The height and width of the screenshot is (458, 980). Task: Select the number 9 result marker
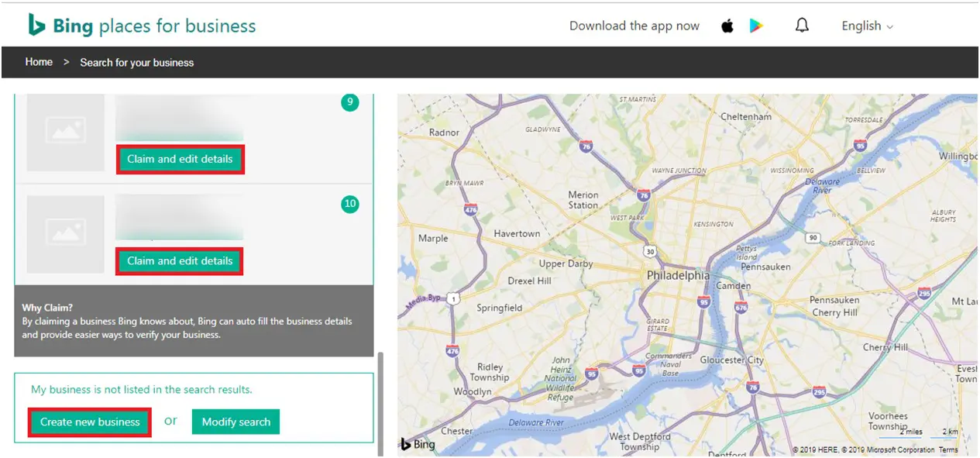pos(349,102)
